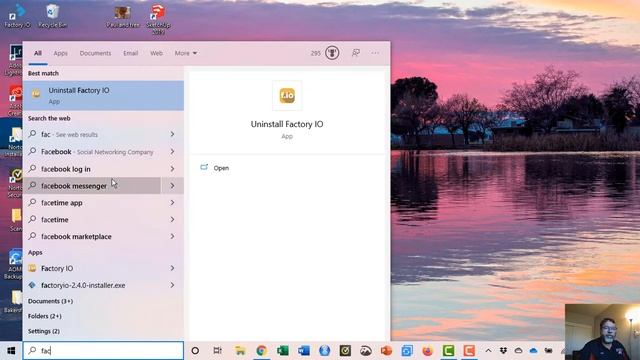The height and width of the screenshot is (360, 640).
Task: Show Documents (3+) results
Action: tap(50, 301)
